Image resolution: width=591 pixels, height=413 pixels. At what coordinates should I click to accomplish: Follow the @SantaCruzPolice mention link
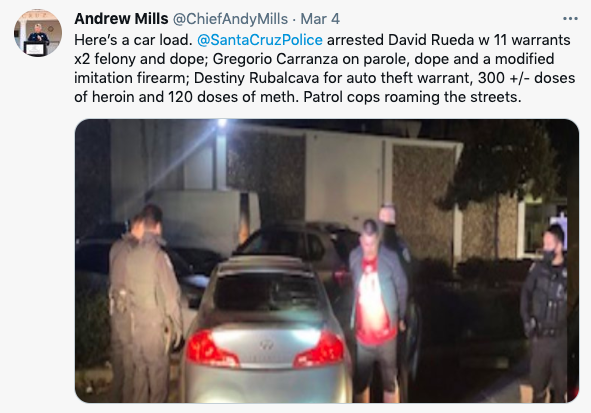260,40
